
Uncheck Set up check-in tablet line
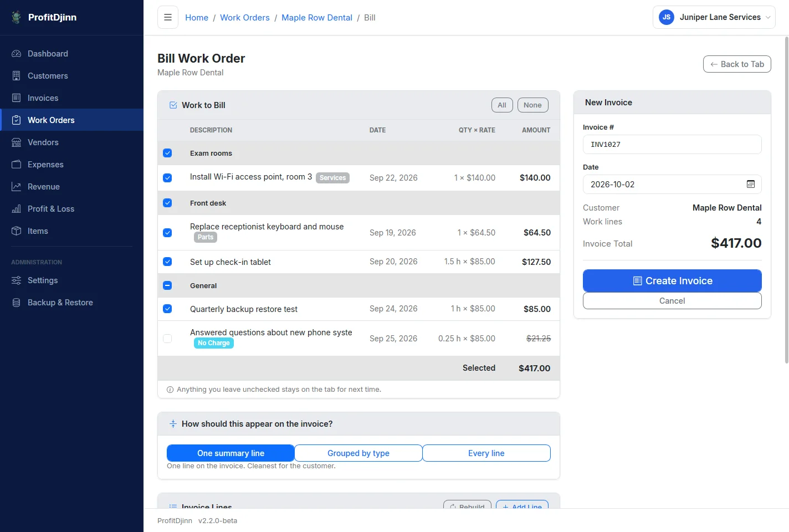pos(167,262)
